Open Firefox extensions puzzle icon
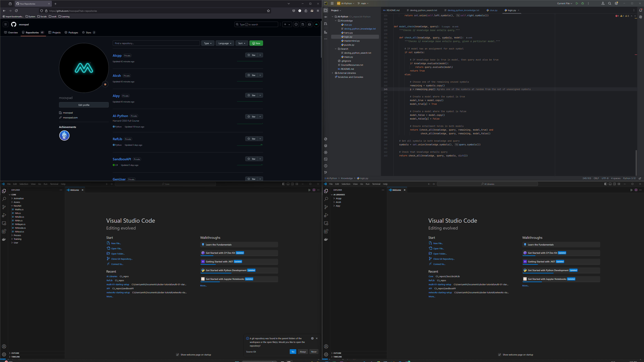 point(306,11)
